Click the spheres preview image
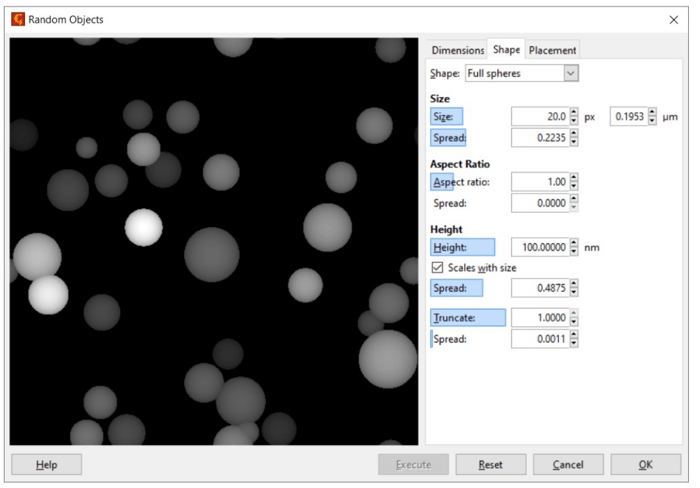 [214, 242]
